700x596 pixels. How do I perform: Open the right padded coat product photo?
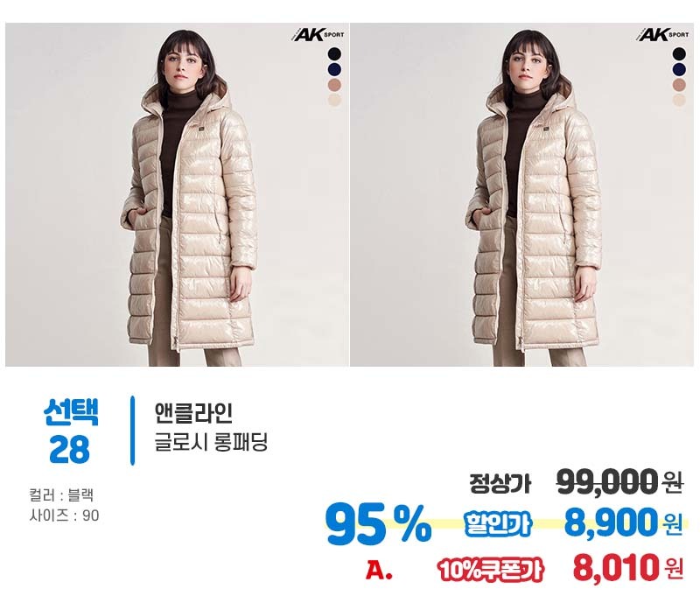tap(521, 194)
